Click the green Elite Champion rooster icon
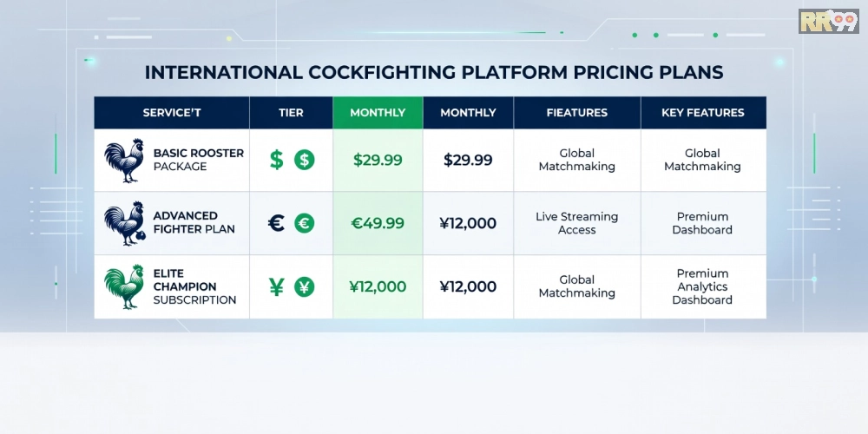 (x=123, y=286)
